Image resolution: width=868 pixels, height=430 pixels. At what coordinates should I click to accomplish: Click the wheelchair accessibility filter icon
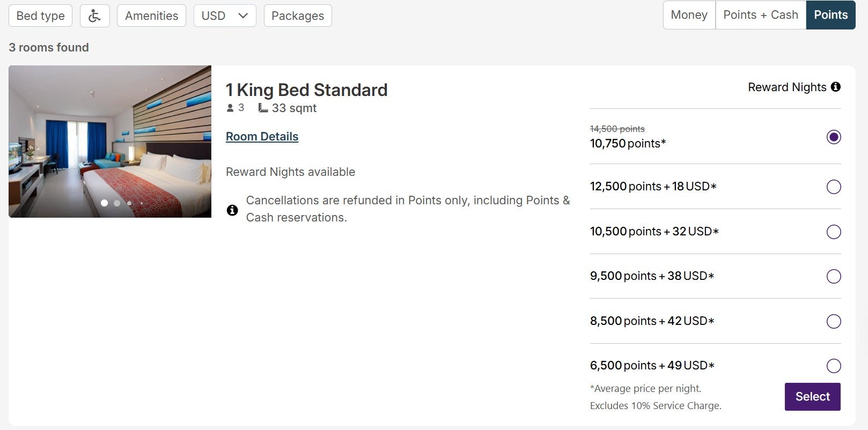tap(94, 16)
